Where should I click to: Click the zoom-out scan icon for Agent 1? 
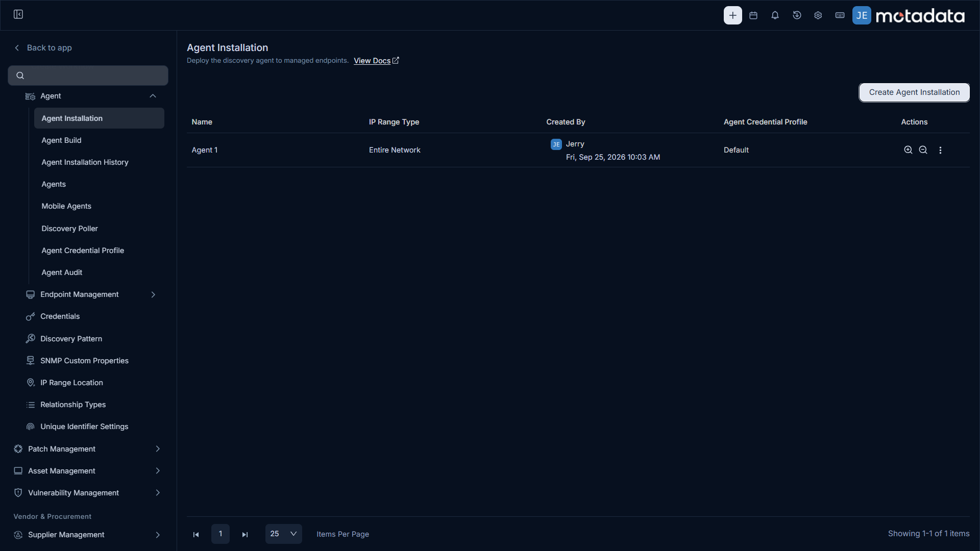point(923,150)
